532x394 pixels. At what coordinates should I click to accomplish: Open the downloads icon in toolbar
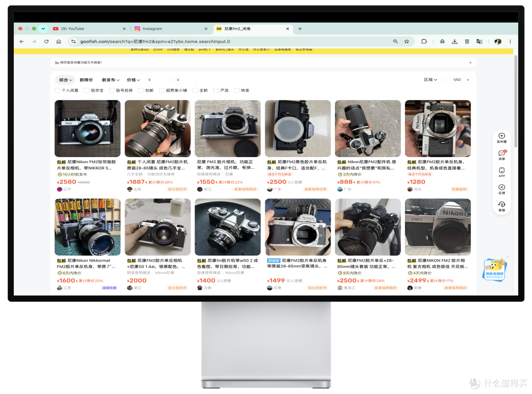click(x=455, y=41)
